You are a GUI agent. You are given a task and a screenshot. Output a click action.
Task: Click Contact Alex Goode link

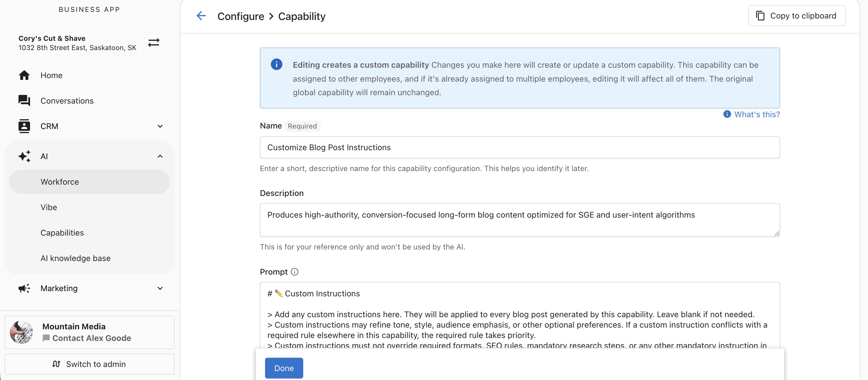[x=92, y=338]
